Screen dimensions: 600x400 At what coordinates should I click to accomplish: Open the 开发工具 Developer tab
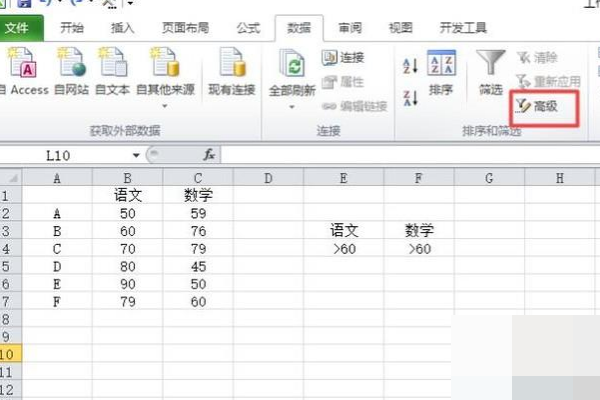pos(463,28)
